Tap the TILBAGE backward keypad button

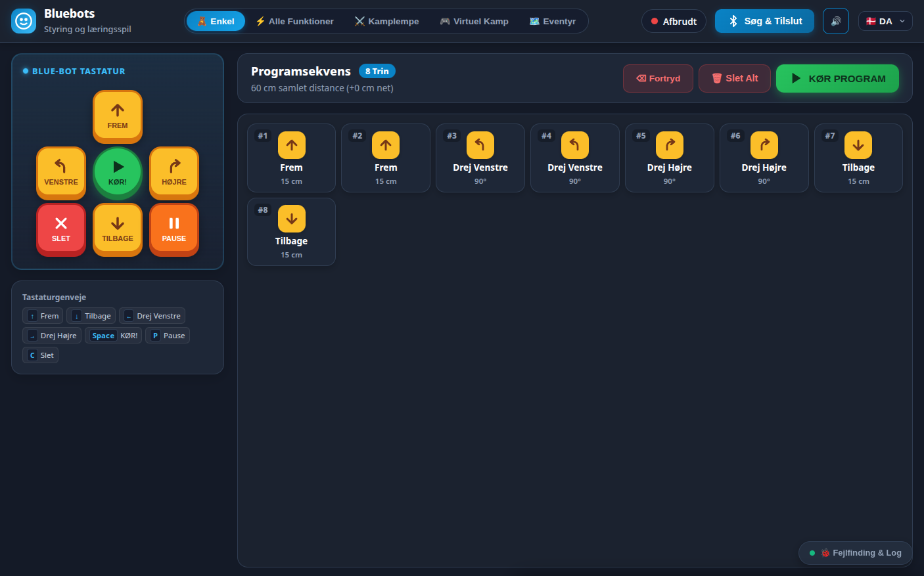click(x=118, y=229)
